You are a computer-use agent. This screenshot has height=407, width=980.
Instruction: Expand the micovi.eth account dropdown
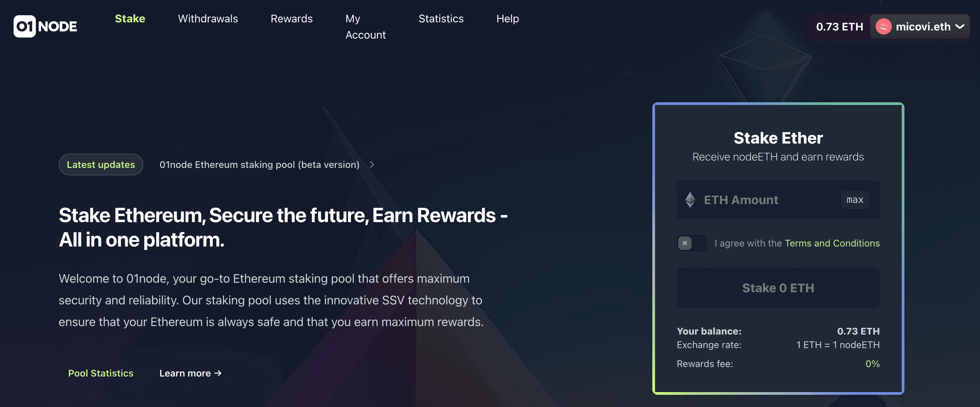pyautogui.click(x=959, y=27)
